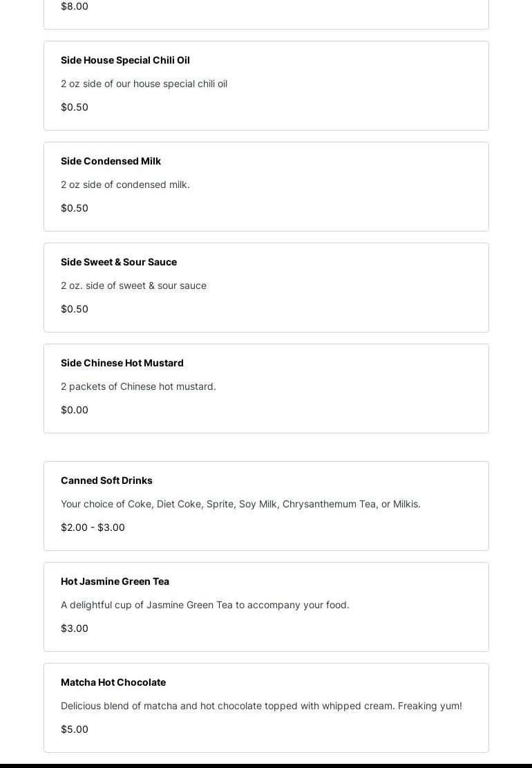Click the "2 oz. side of sweet & sour sauce" text
532x768 pixels.
133,285
